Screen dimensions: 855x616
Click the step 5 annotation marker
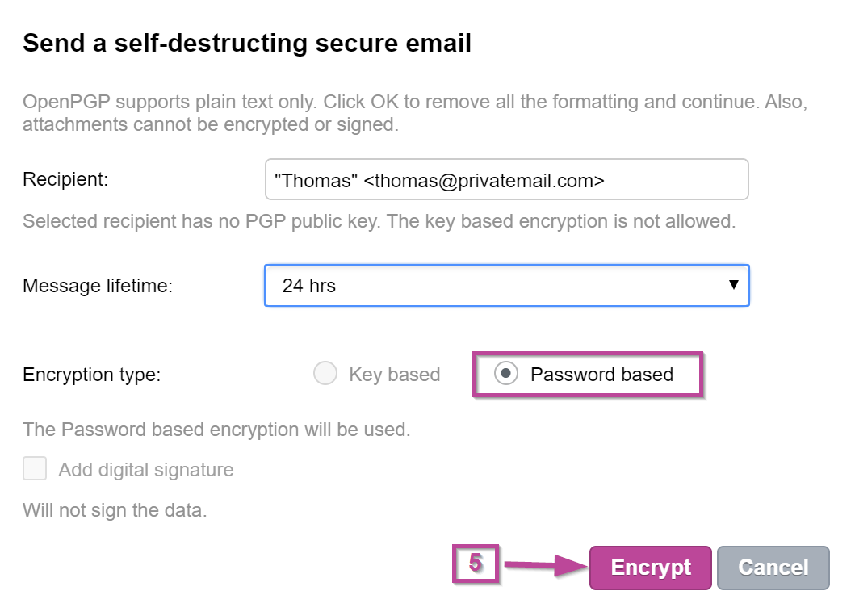(476, 563)
